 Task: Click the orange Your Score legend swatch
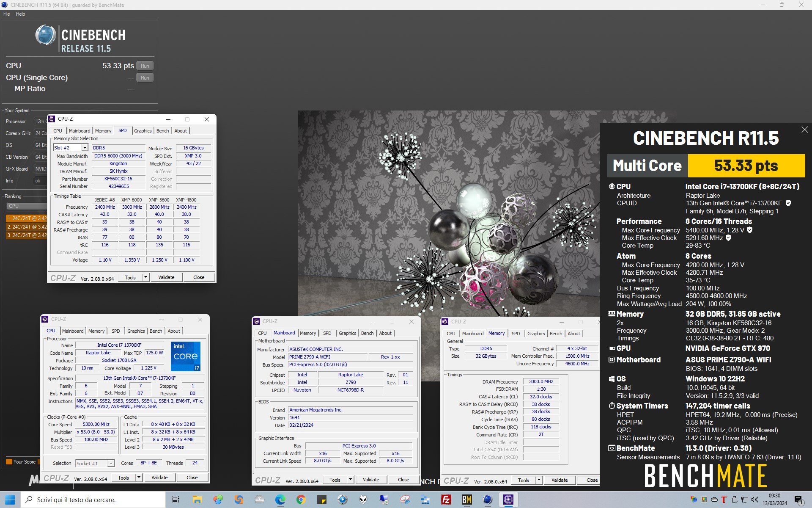coord(9,461)
